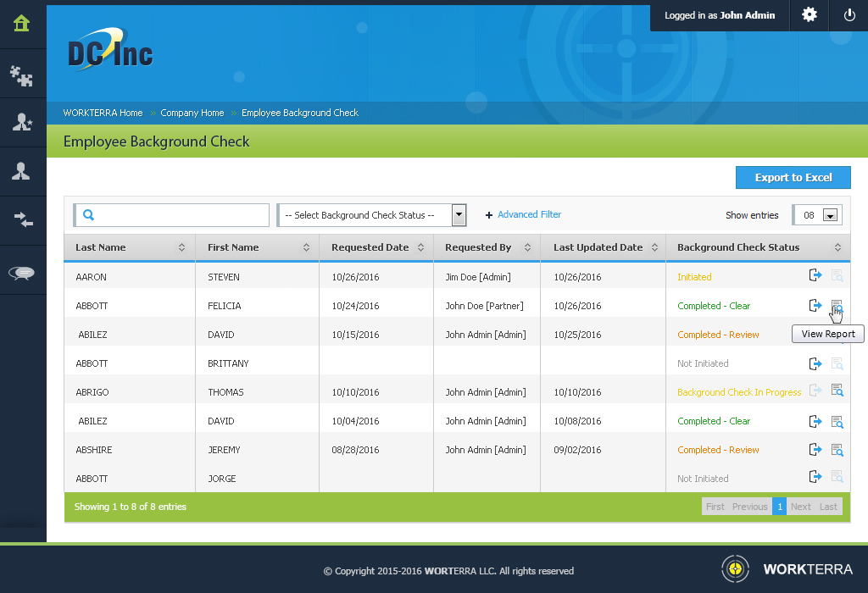
Task: Open the person with star sidebar icon
Action: click(21, 122)
